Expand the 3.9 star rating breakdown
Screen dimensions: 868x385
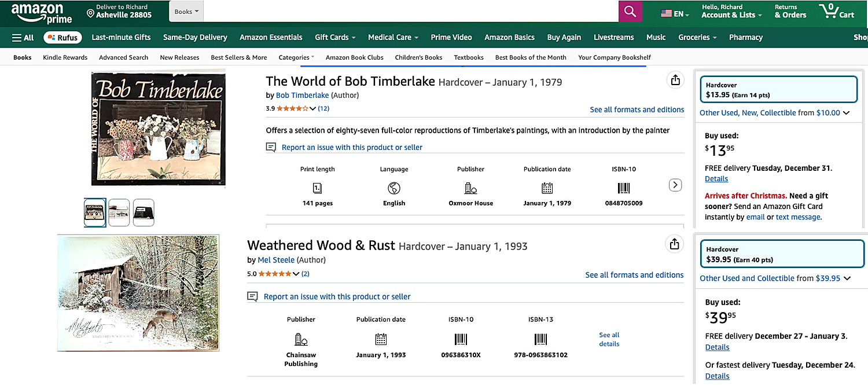pyautogui.click(x=313, y=109)
